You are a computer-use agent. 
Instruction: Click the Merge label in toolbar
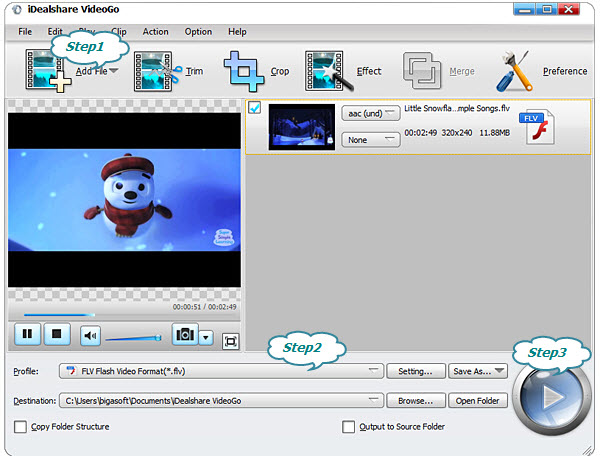[462, 71]
